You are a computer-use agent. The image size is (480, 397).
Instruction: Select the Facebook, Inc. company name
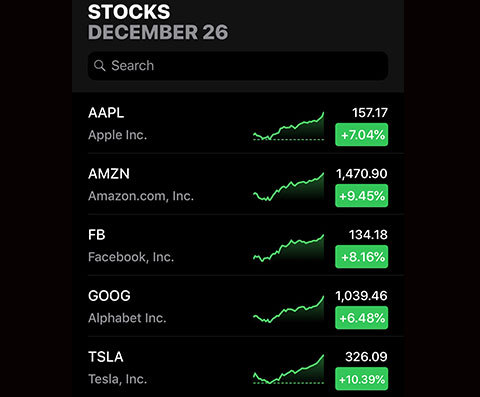(x=131, y=257)
